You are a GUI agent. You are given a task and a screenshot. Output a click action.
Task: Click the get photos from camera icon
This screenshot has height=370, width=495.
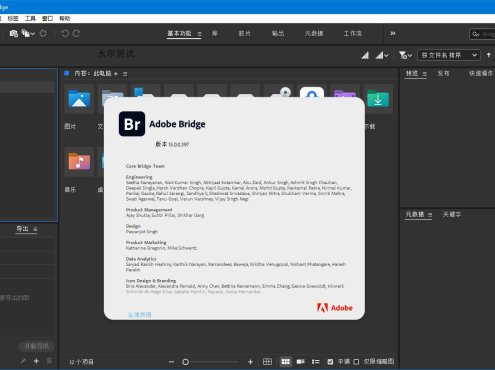pos(14,33)
